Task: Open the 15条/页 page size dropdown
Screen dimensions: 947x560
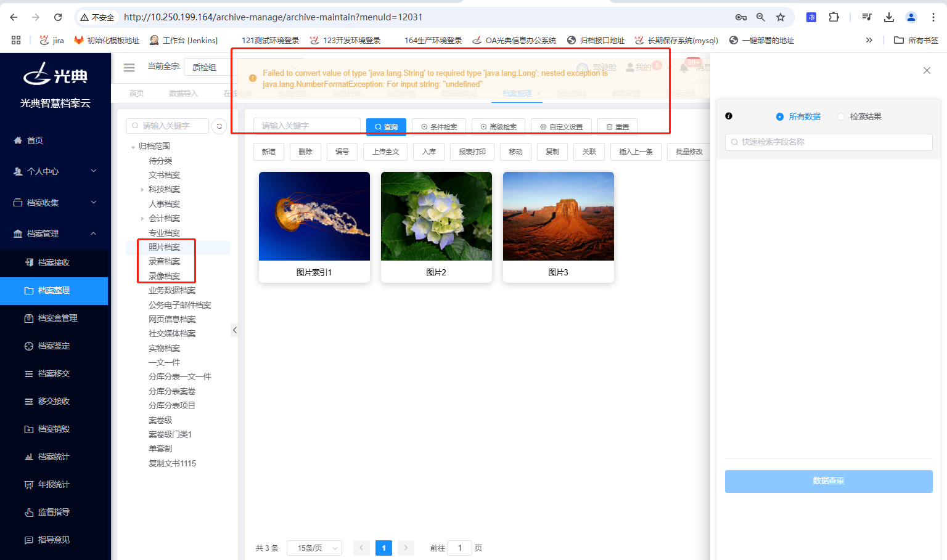Action: coord(314,548)
